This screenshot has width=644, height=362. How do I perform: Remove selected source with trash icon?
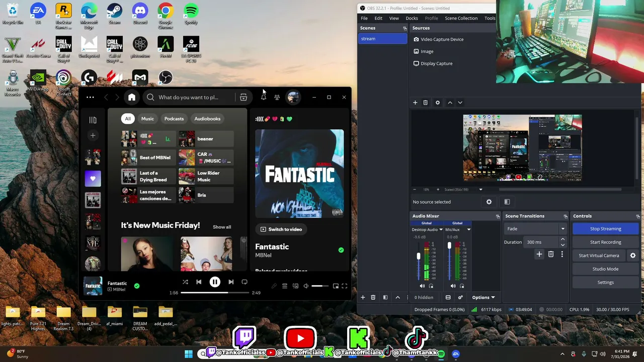(x=425, y=103)
